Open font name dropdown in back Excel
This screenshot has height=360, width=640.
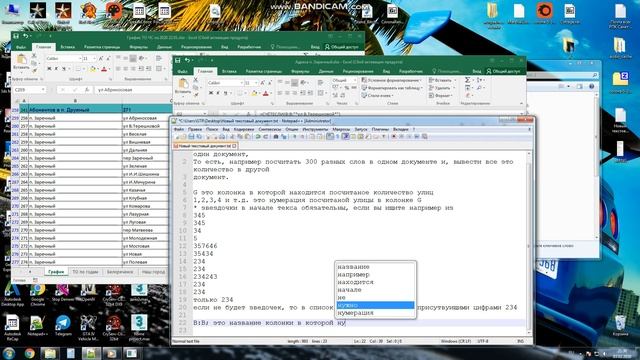click(80, 58)
